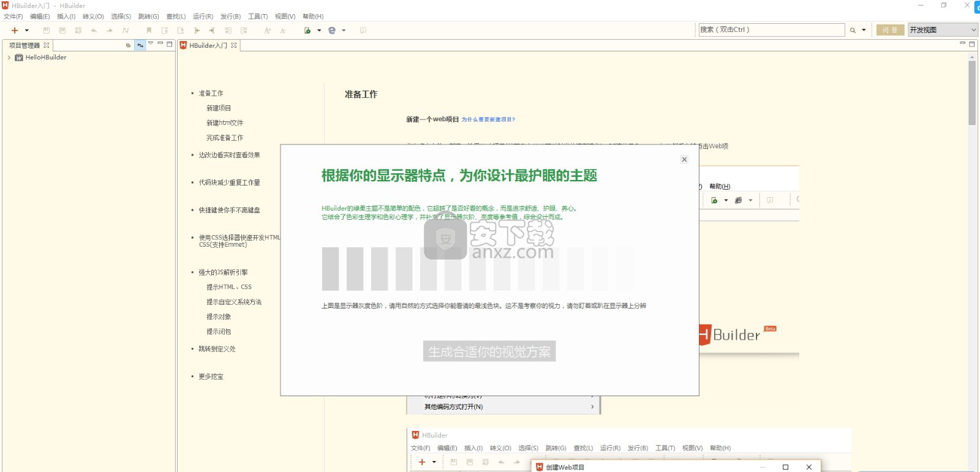Click the red plus New icon
The width and height of the screenshot is (980, 472).
coord(14,30)
